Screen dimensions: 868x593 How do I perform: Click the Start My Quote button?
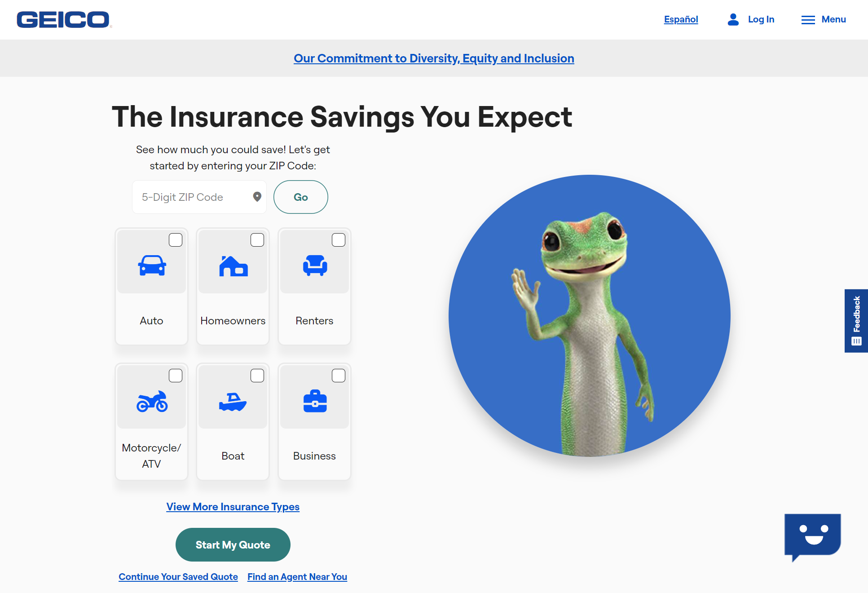coord(233,545)
